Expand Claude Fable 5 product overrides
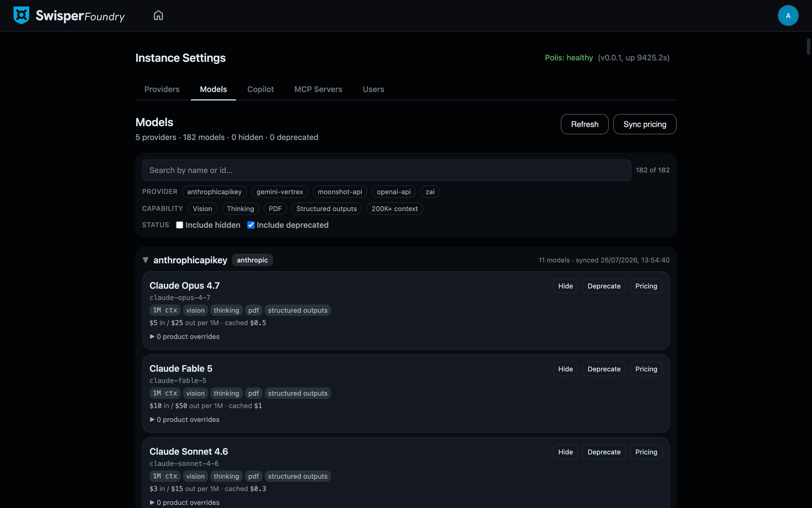812x508 pixels. (x=185, y=420)
